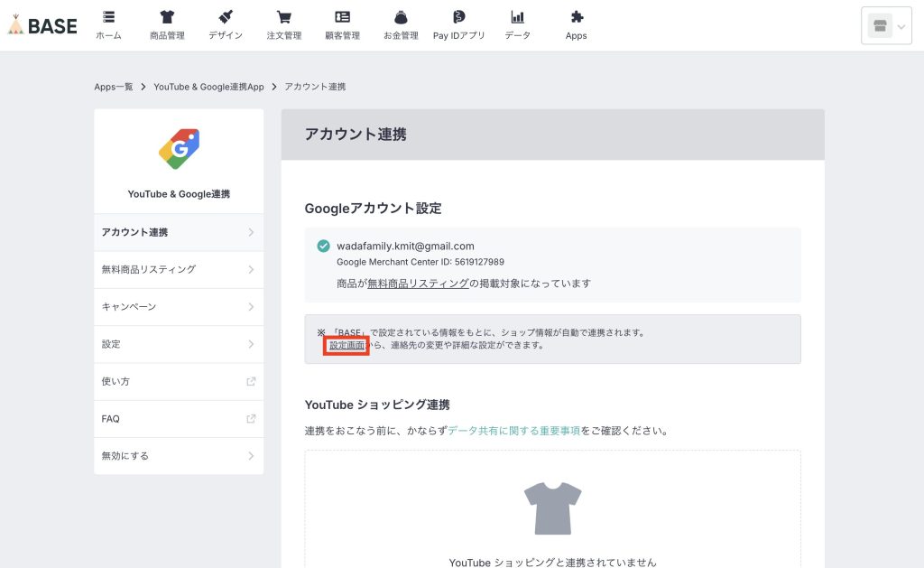
Task: Click the shop avatar icon top right
Action: pos(880,26)
